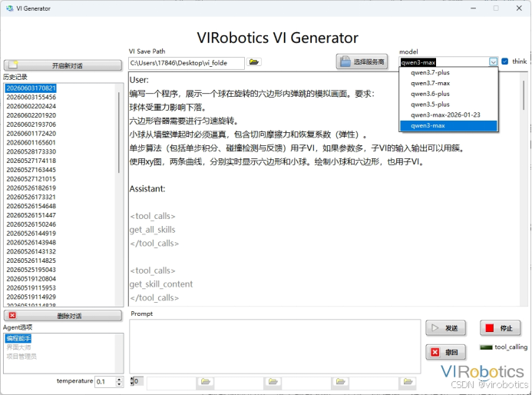Screen dimensions: 532x395
Task: Open second file path browse folder icon
Action: [x=273, y=381]
